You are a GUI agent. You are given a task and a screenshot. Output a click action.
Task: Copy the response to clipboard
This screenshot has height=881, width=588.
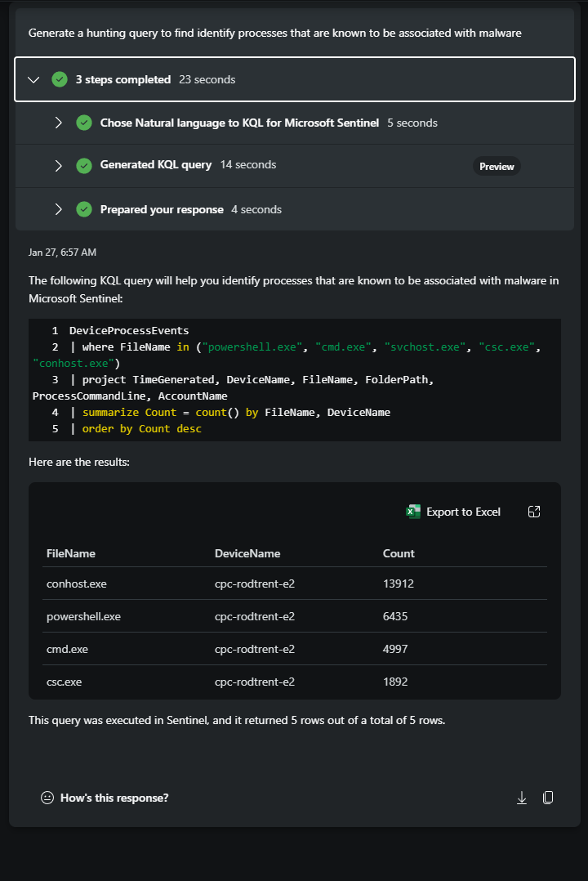548,798
